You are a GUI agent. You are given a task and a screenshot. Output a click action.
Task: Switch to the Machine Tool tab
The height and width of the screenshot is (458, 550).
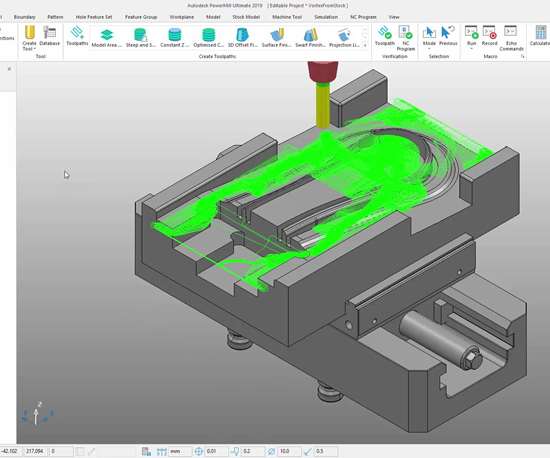(287, 17)
